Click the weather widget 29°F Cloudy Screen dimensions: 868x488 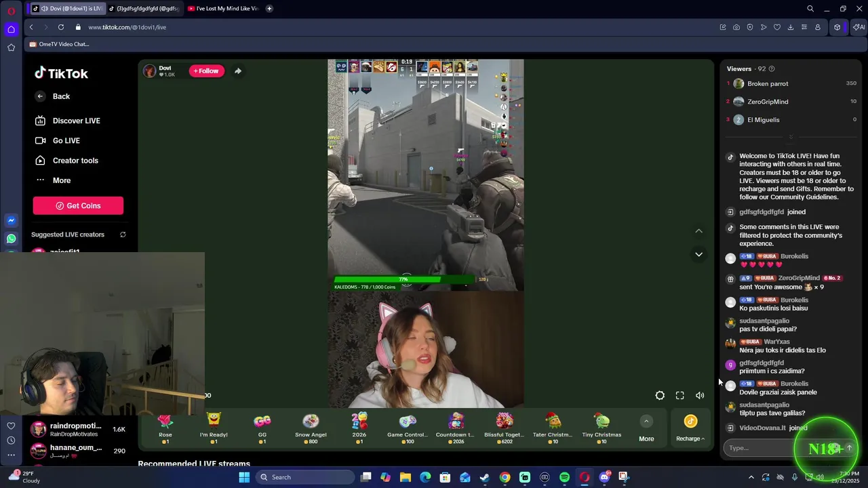(x=24, y=477)
